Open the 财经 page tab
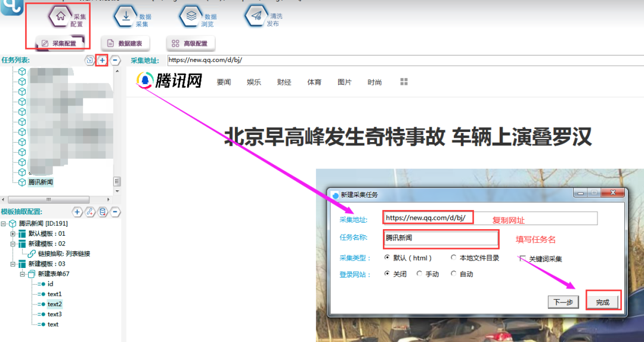 (x=284, y=82)
